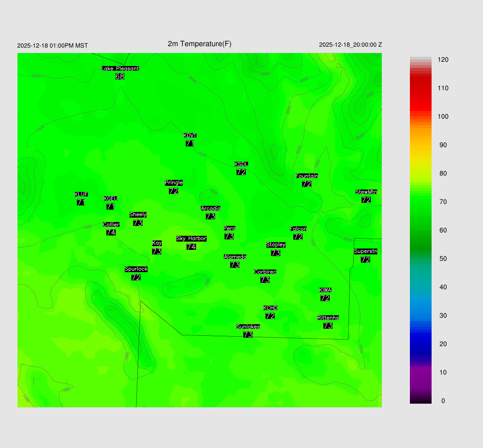Click the Rittenhs station label

pos(328,318)
